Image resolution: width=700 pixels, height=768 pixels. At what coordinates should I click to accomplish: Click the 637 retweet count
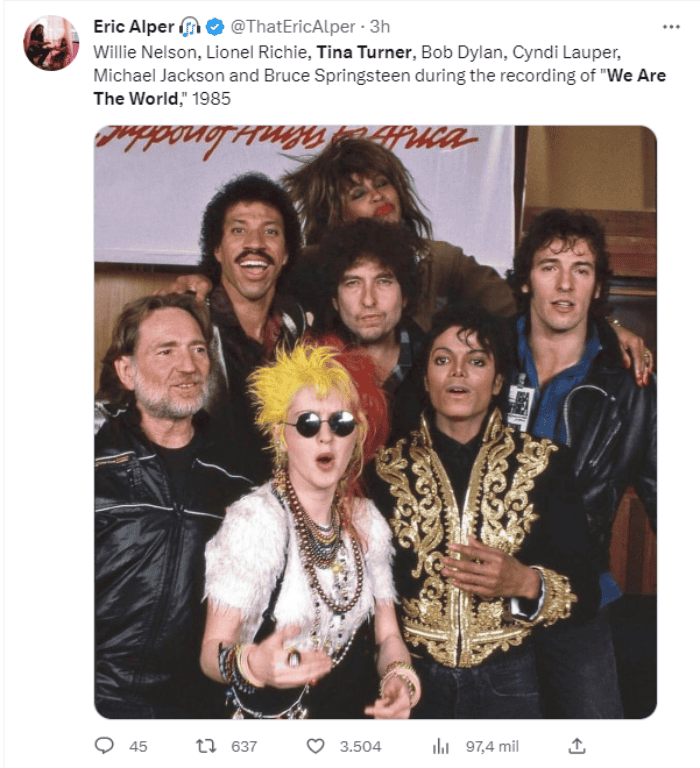(244, 746)
